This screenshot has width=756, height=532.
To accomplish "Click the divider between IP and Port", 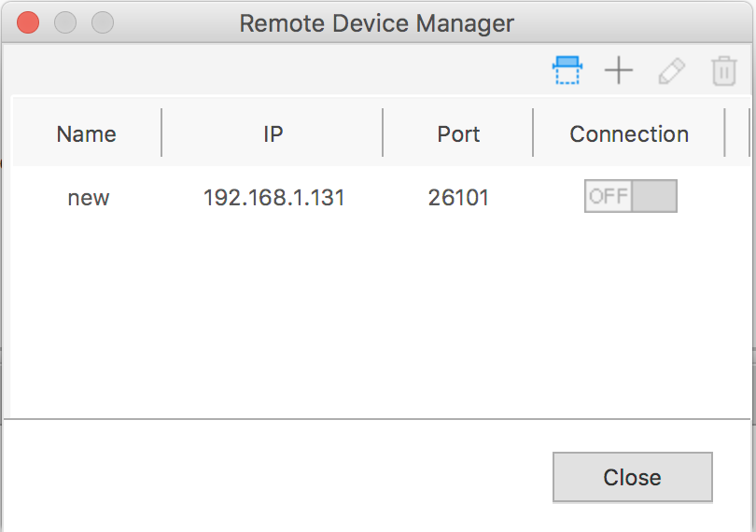I will (383, 133).
